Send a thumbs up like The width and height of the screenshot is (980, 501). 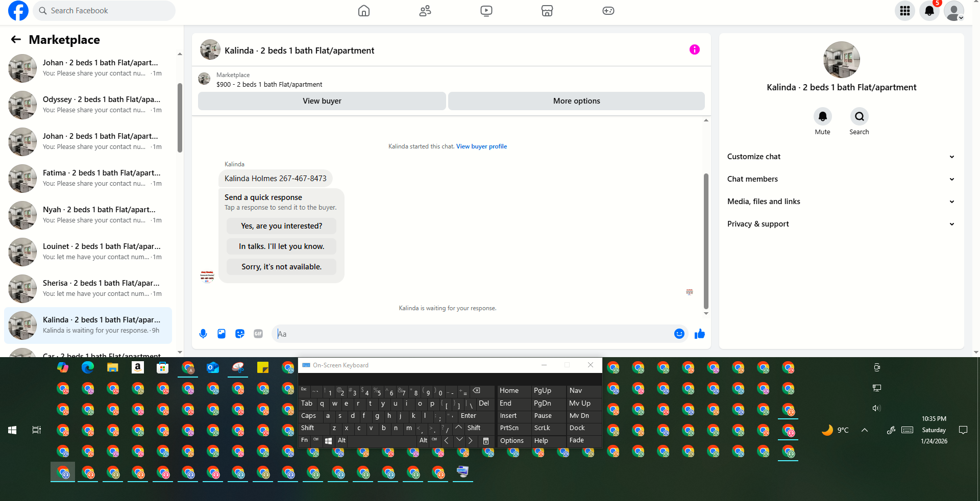click(x=700, y=334)
